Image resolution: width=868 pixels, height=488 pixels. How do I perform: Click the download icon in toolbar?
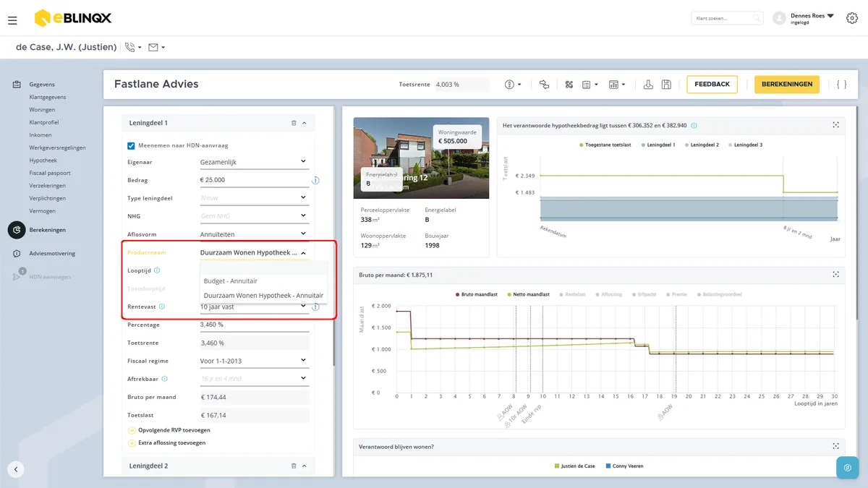[648, 85]
